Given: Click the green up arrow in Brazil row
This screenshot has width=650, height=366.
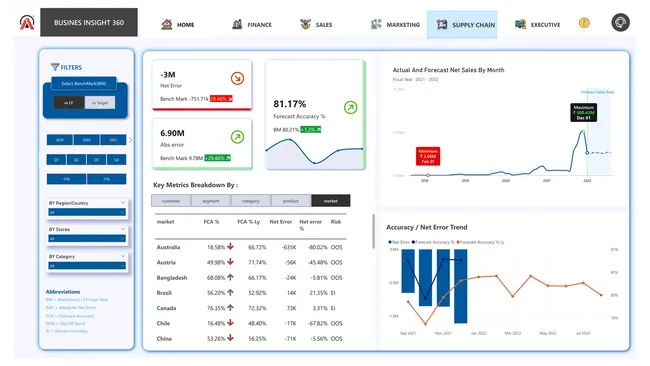Looking at the screenshot, I should pos(230,292).
